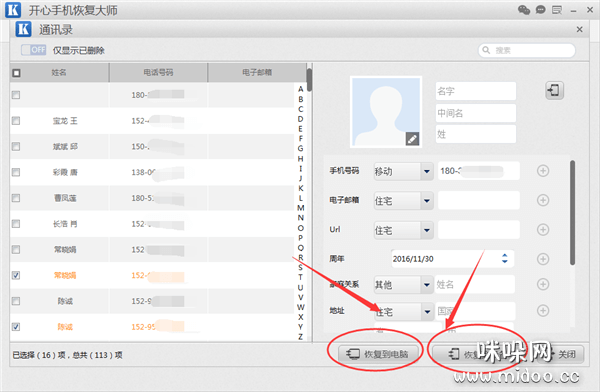Sort by 电子邮箱 column header
This screenshot has width=600, height=392.
tap(257, 72)
